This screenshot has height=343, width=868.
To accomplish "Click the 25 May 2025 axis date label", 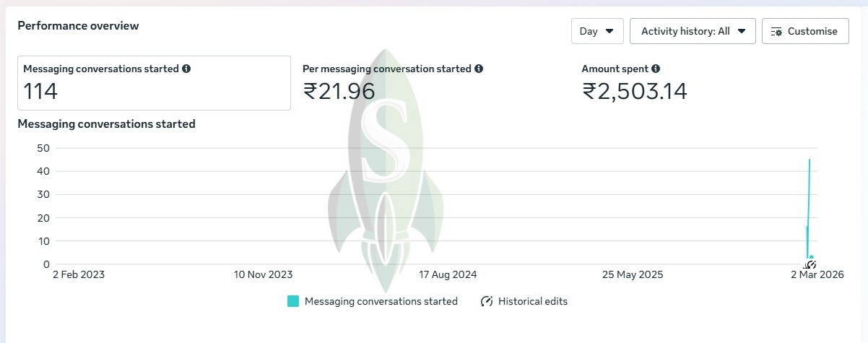I will tap(633, 274).
